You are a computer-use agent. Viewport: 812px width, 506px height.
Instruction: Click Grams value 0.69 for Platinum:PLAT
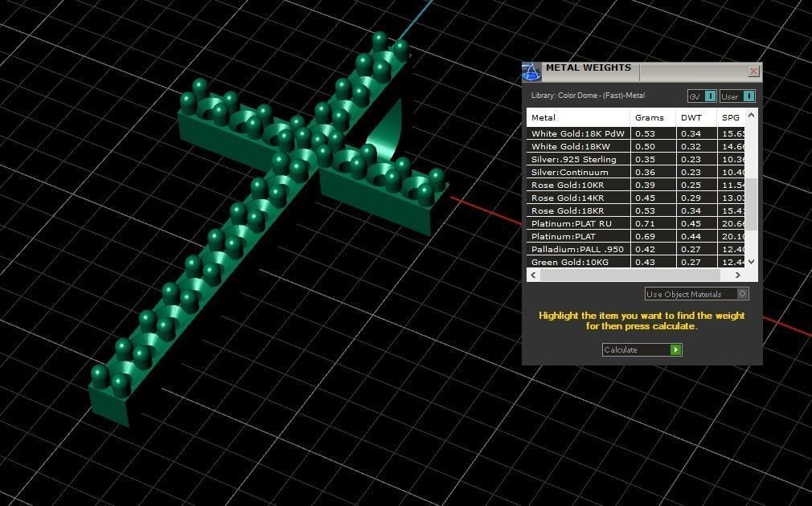[x=645, y=236]
